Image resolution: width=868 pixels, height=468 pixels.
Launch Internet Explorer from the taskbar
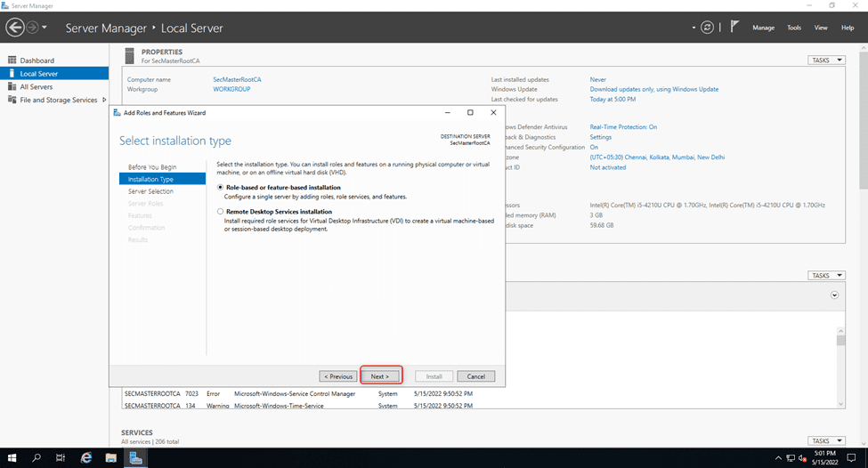(86, 458)
